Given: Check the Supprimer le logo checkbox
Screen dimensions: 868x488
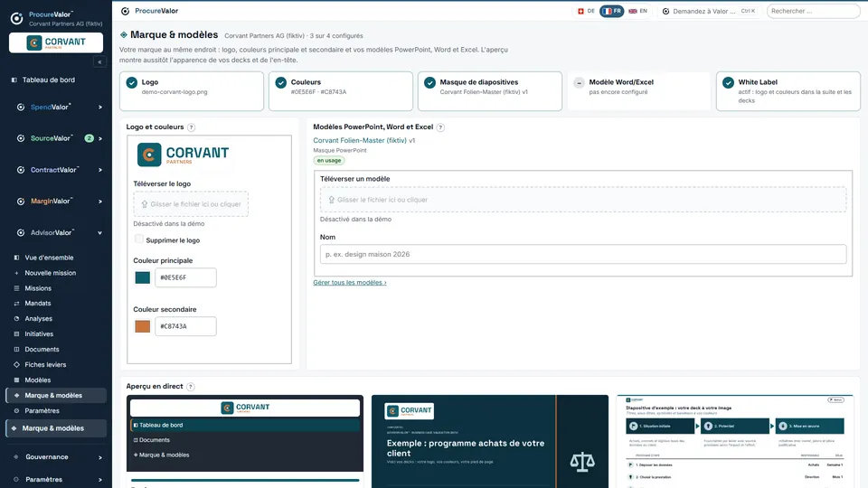Looking at the screenshot, I should point(139,239).
